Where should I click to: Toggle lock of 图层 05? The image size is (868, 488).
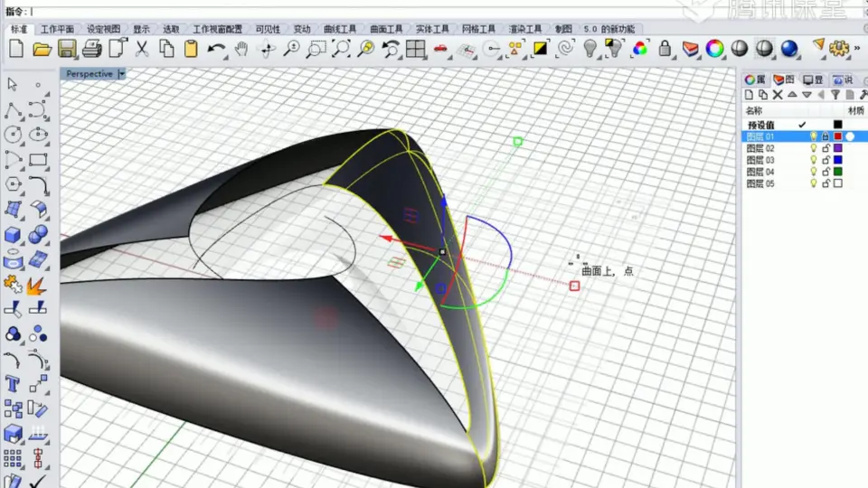[826, 183]
